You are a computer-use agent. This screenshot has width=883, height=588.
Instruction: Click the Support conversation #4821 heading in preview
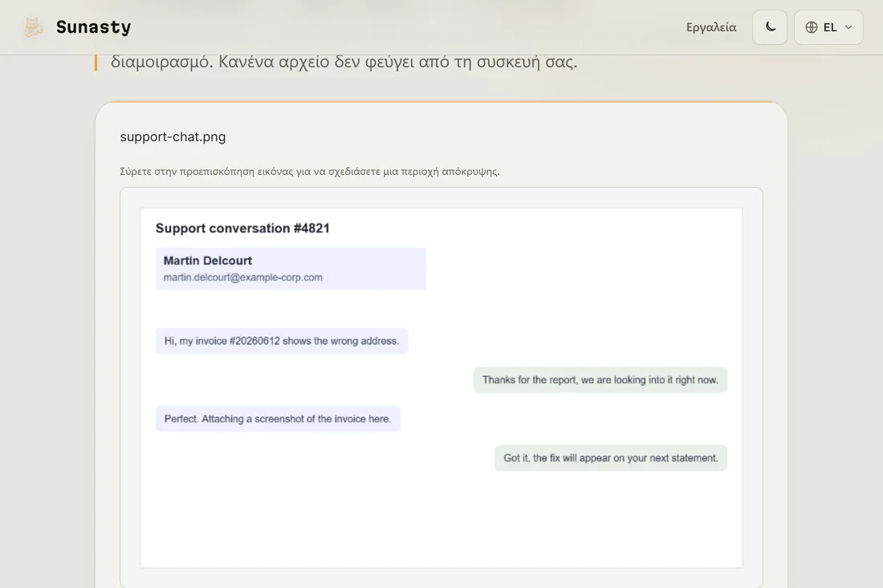click(242, 228)
